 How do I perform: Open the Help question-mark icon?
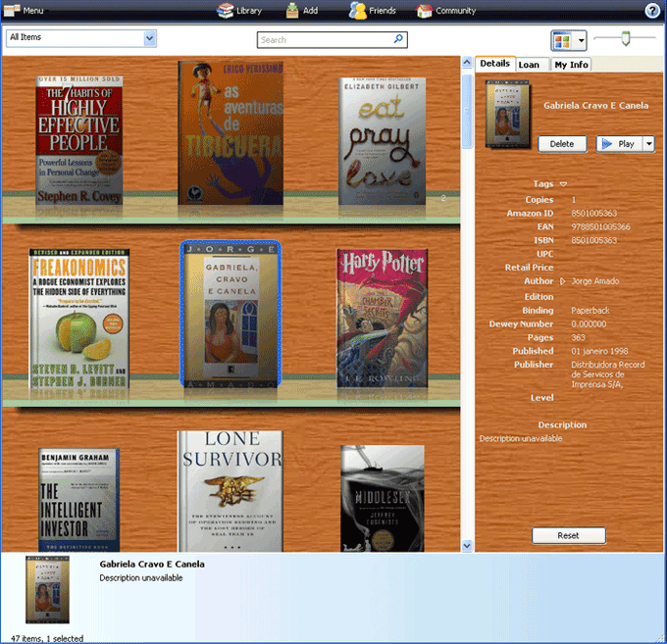[x=652, y=10]
